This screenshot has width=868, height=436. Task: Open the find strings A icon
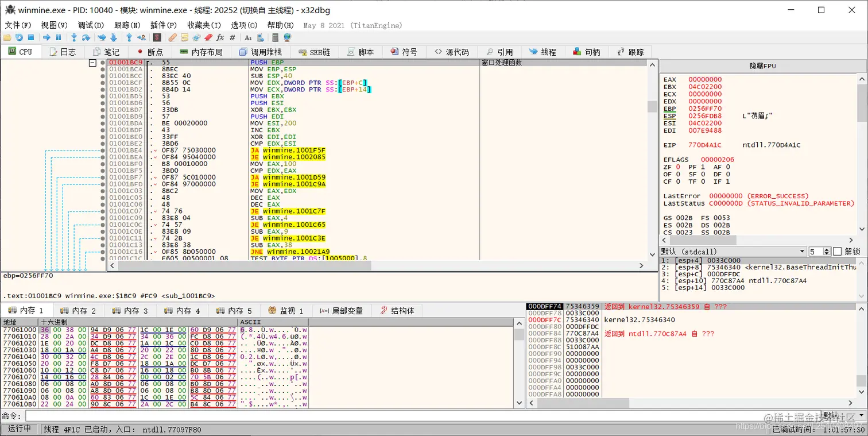[x=248, y=37]
